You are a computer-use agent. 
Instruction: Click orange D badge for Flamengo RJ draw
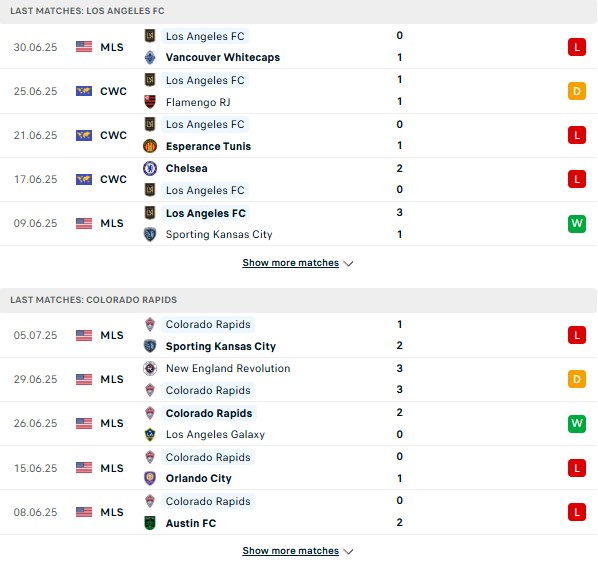577,92
